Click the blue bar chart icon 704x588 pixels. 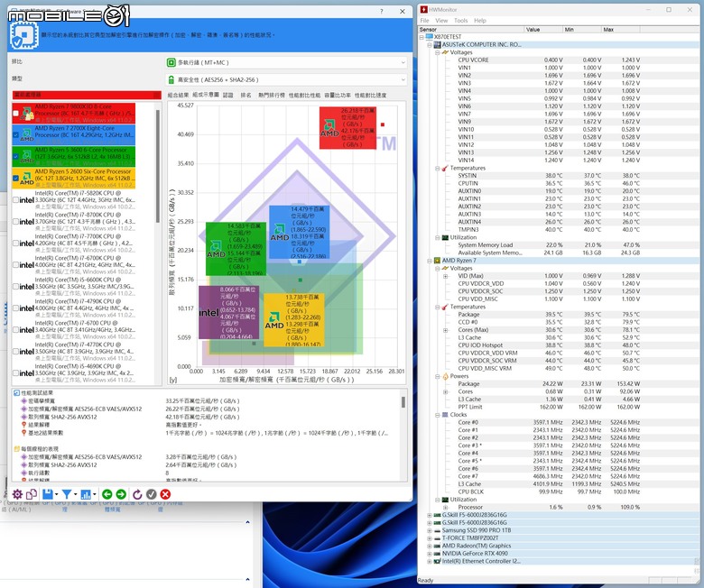pyautogui.click(x=86, y=494)
